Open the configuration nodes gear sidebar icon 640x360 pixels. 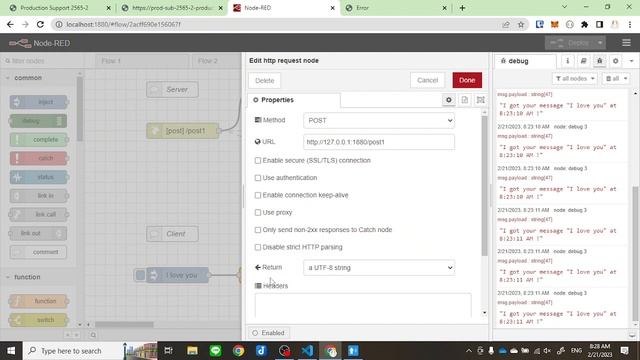tap(616, 61)
